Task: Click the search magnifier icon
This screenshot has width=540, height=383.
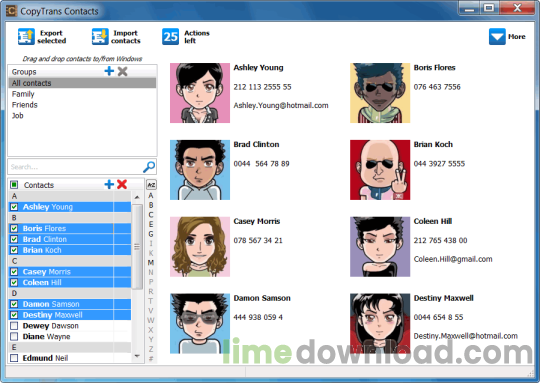Action: pyautogui.click(x=149, y=167)
